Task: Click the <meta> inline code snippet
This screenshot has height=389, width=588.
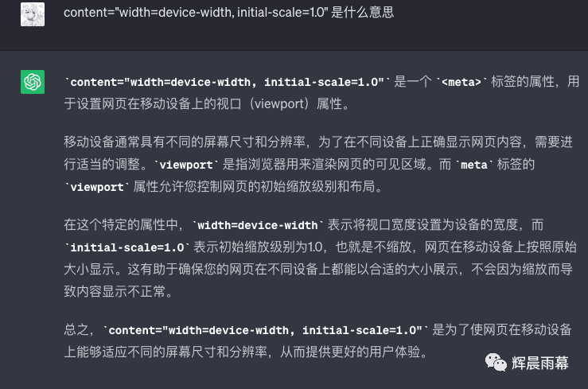Action: (x=461, y=82)
